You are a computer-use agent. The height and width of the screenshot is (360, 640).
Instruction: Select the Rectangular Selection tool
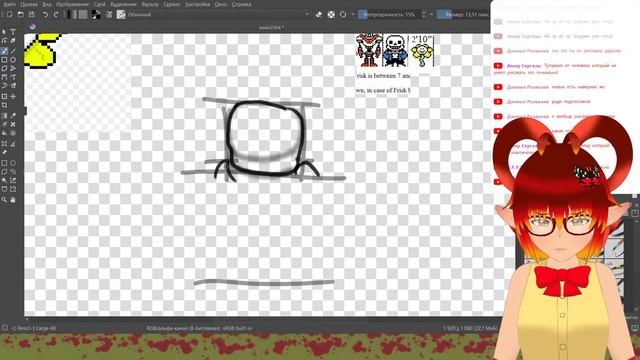click(x=4, y=163)
